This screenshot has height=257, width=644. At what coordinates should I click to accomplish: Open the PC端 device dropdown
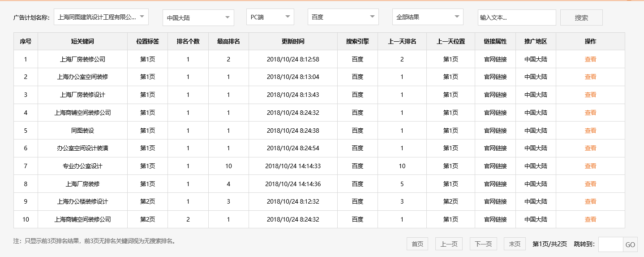[270, 17]
